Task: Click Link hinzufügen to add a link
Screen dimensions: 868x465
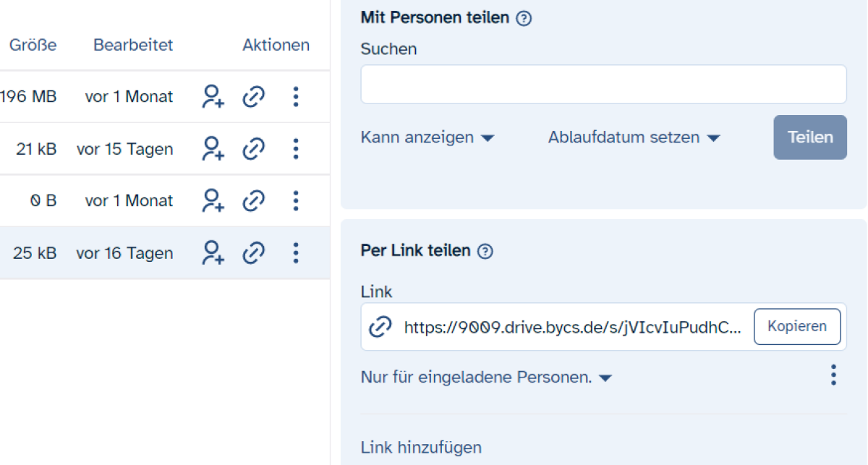Action: click(x=421, y=448)
